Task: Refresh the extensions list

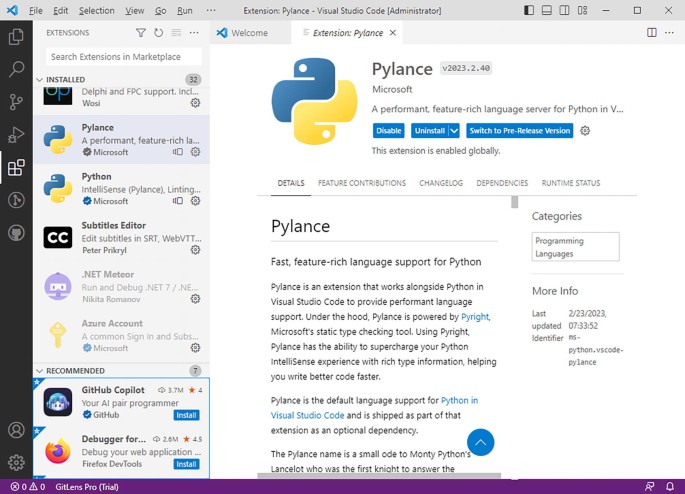Action: (x=158, y=33)
